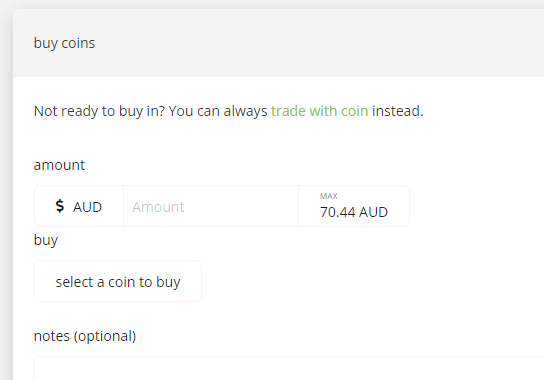The height and width of the screenshot is (380, 544).
Task: Click the dollar sign icon beside AUD
Action: tap(60, 206)
